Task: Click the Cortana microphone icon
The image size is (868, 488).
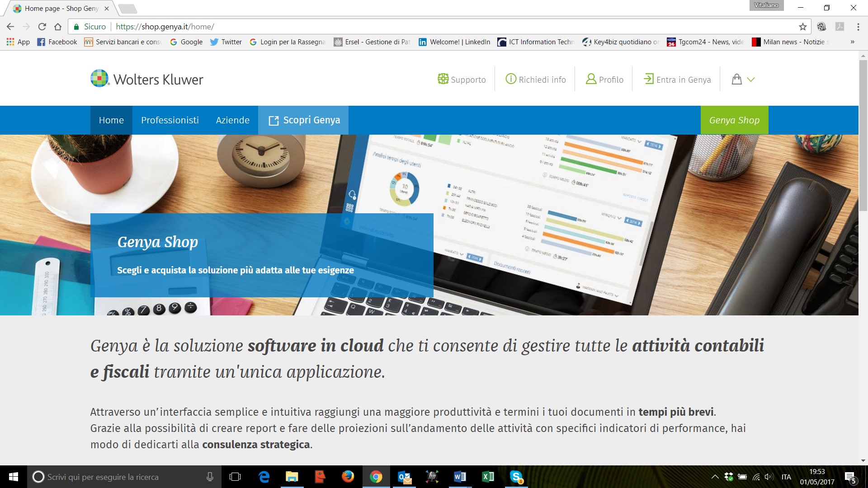Action: tap(210, 477)
